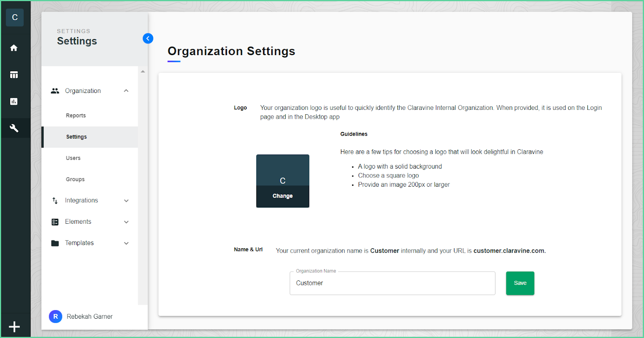This screenshot has height=338, width=644.
Task: Click the Templates menu label
Action: 79,243
